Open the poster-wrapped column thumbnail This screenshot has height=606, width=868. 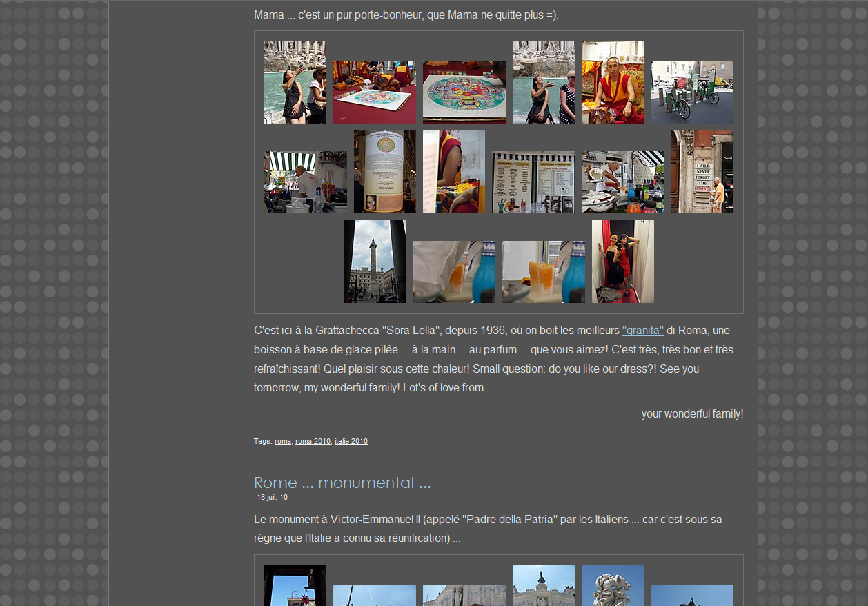(x=384, y=172)
